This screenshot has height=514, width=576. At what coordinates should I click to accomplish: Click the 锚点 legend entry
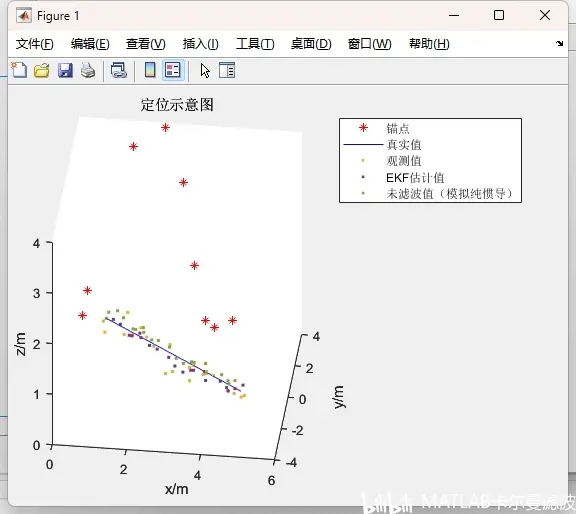pyautogui.click(x=397, y=128)
